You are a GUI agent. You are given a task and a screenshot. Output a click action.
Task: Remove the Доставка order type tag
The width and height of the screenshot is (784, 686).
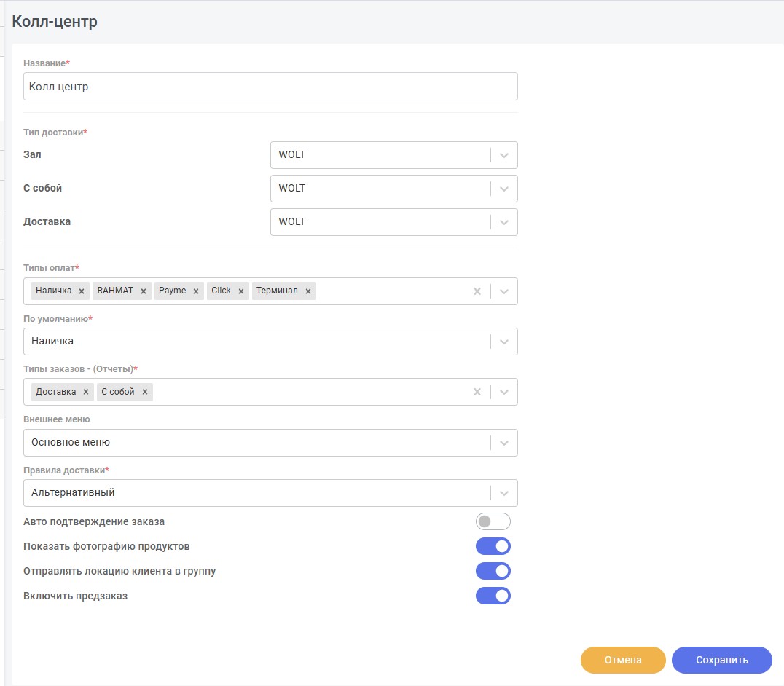coord(86,393)
